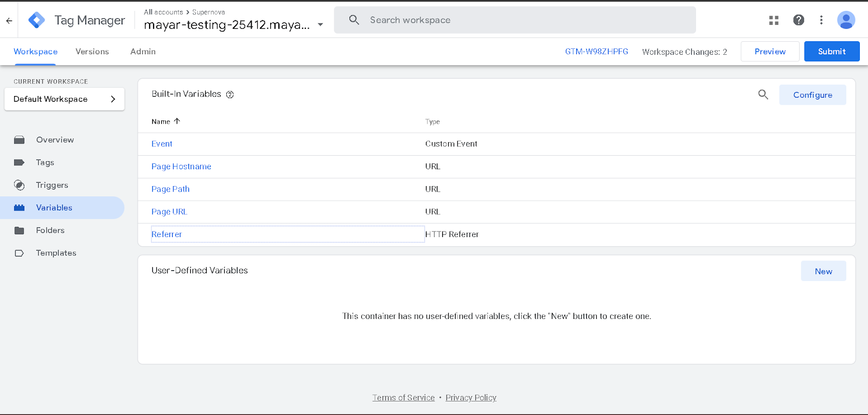The image size is (868, 415).
Task: Open the Page Hostname variable
Action: pos(181,167)
